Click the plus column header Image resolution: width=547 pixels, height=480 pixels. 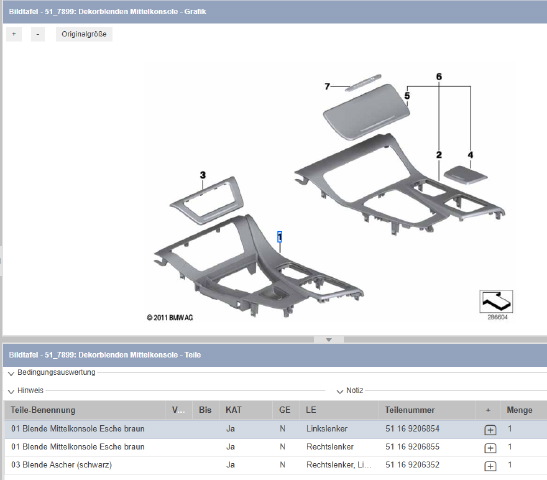coord(488,410)
